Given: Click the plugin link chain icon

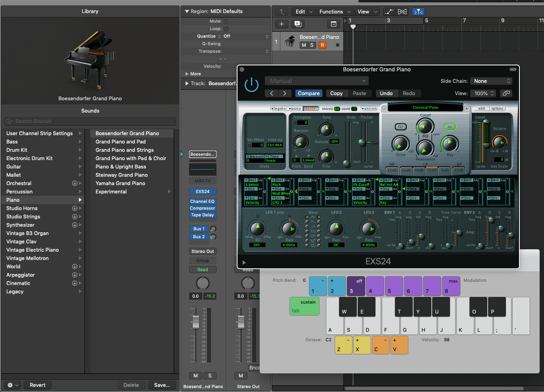Looking at the screenshot, I should pyautogui.click(x=506, y=94).
